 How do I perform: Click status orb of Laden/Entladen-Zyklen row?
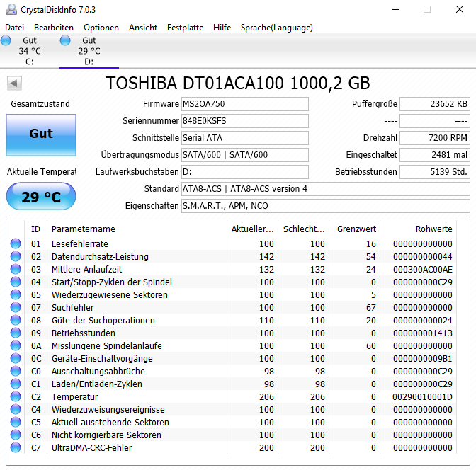point(16,384)
